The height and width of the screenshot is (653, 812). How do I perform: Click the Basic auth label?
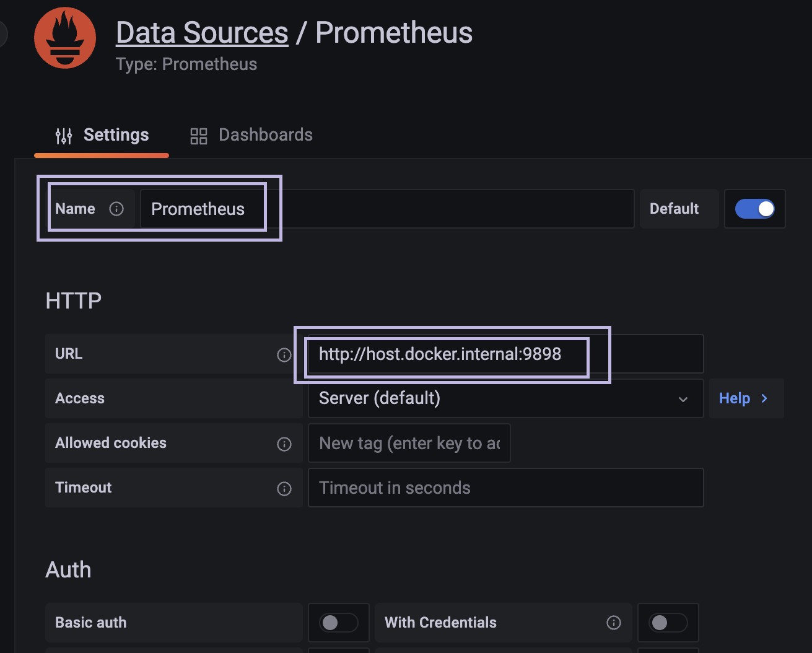[91, 623]
